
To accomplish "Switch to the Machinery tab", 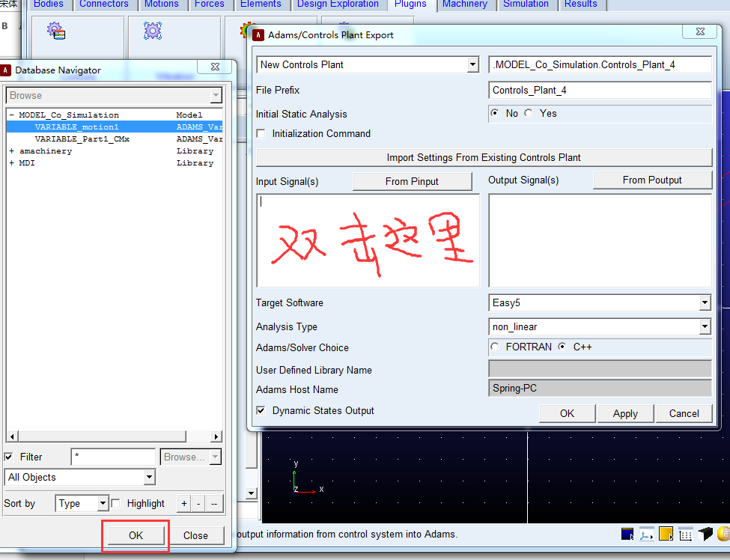I will [x=465, y=4].
